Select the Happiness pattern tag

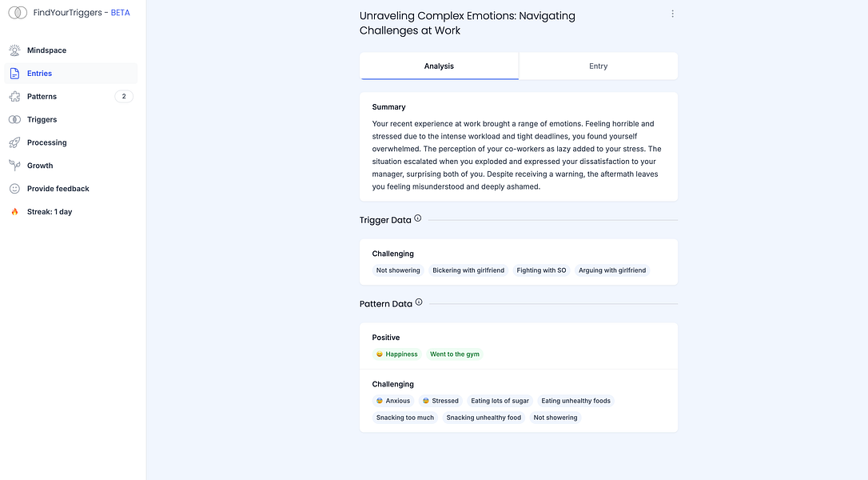[x=397, y=354]
